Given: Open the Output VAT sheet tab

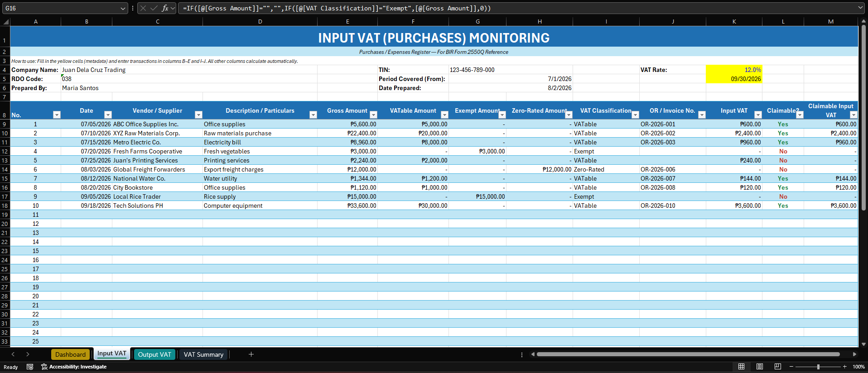Looking at the screenshot, I should (154, 354).
